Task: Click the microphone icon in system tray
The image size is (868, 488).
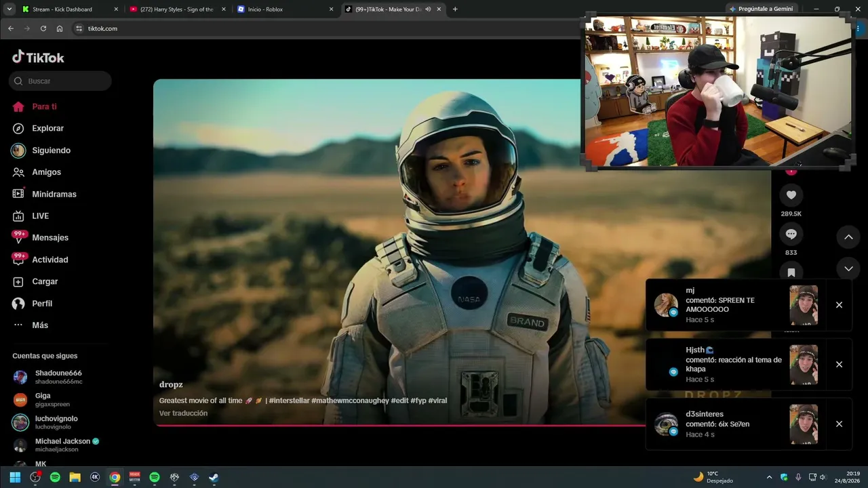Action: [798, 477]
